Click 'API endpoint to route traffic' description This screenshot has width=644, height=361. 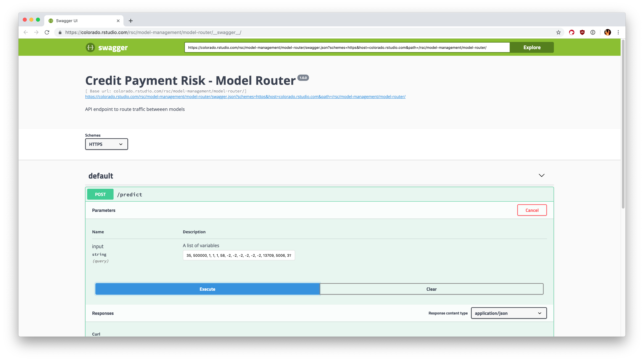point(135,109)
